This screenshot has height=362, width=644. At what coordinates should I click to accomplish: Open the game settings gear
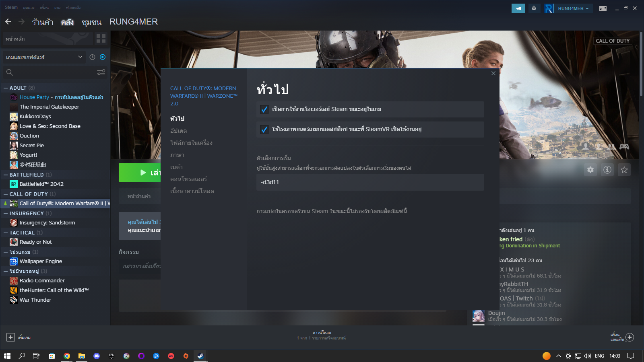[590, 170]
